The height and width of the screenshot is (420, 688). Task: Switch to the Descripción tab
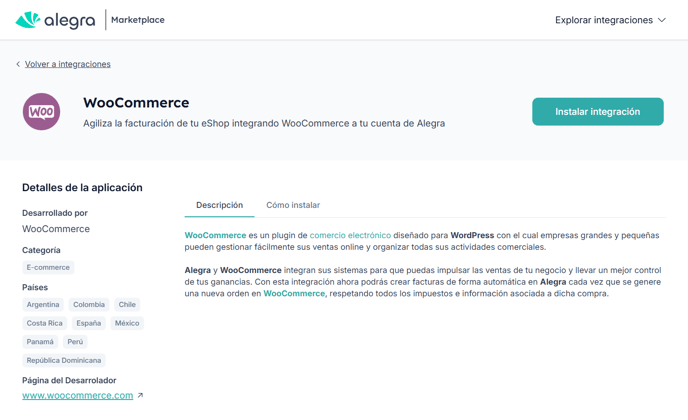[x=219, y=205]
